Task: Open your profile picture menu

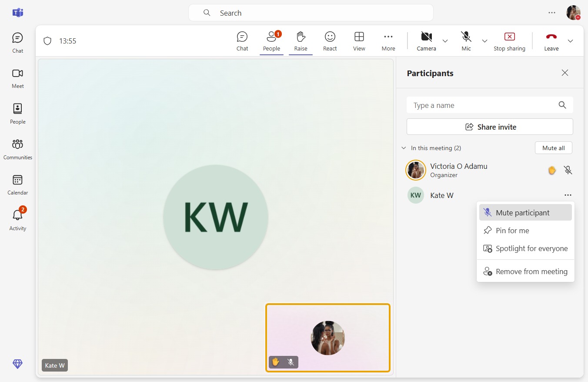Action: click(x=573, y=13)
